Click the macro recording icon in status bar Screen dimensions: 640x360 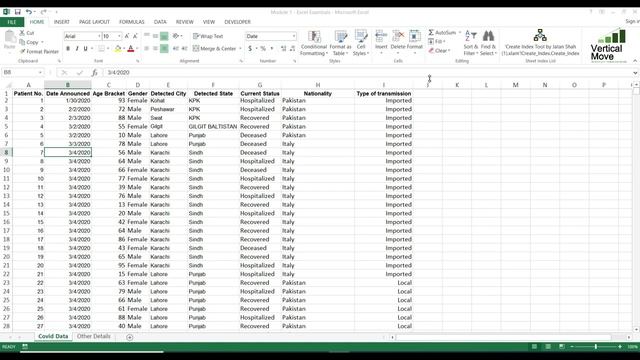(25, 347)
